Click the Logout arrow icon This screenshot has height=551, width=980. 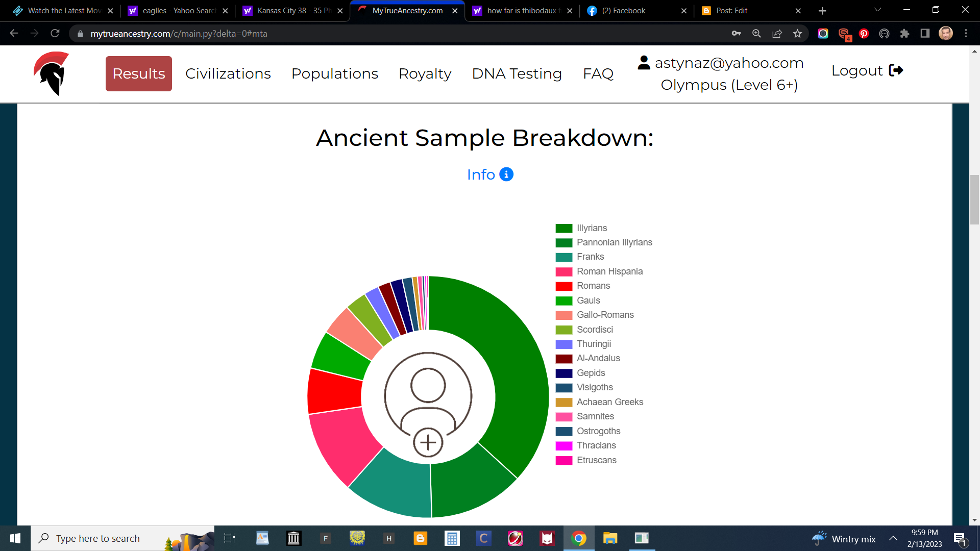click(x=896, y=70)
